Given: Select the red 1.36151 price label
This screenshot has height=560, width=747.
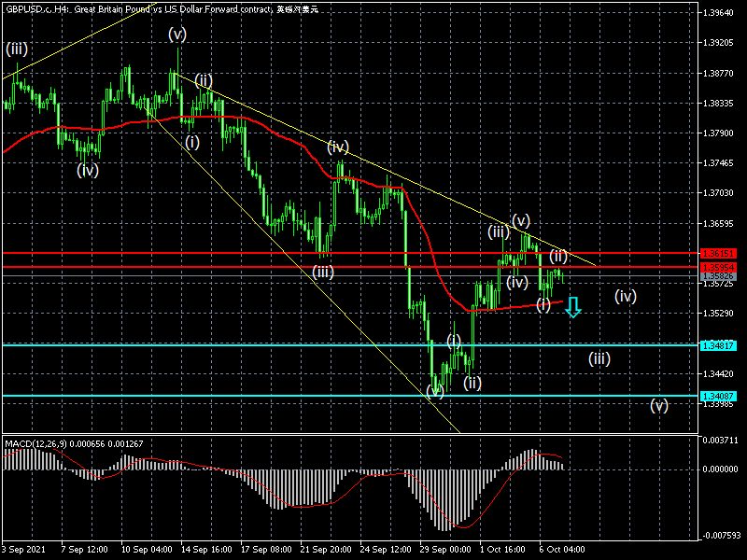Looking at the screenshot, I should coord(719,253).
